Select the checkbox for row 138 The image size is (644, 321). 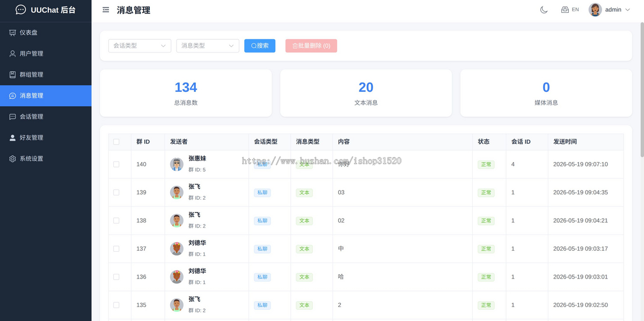click(116, 221)
